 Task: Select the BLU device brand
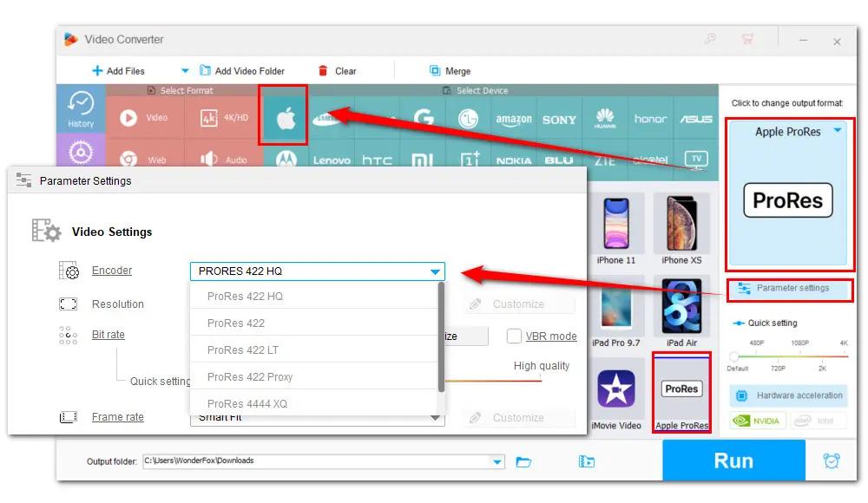(559, 160)
